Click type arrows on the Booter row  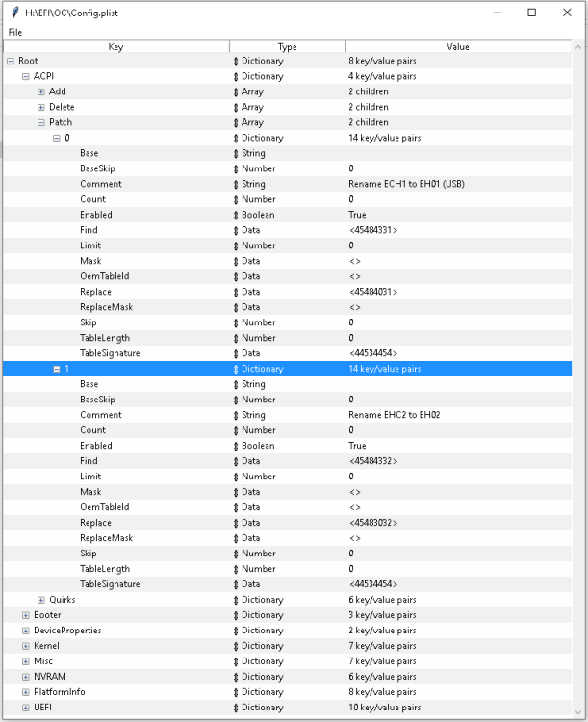(x=236, y=615)
